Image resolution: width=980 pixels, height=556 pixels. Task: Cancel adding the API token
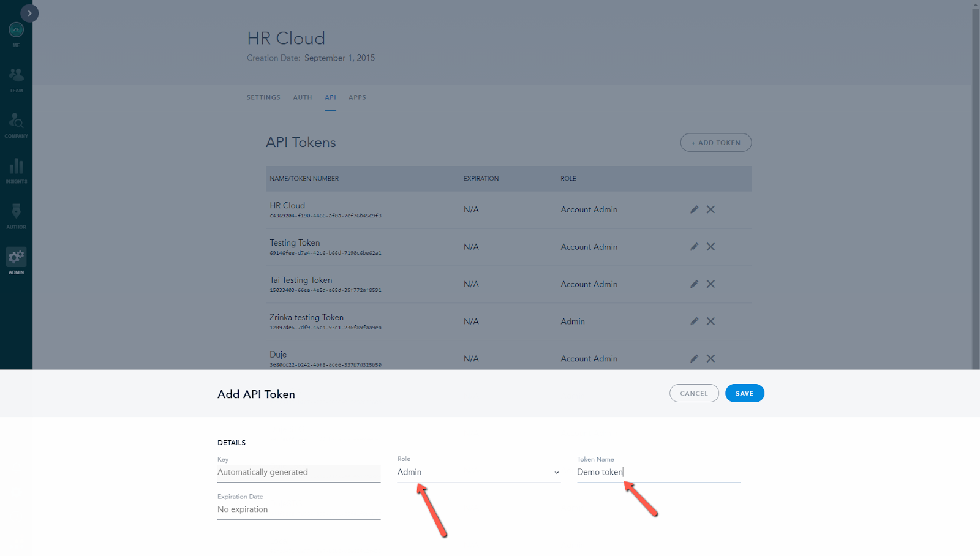point(694,393)
